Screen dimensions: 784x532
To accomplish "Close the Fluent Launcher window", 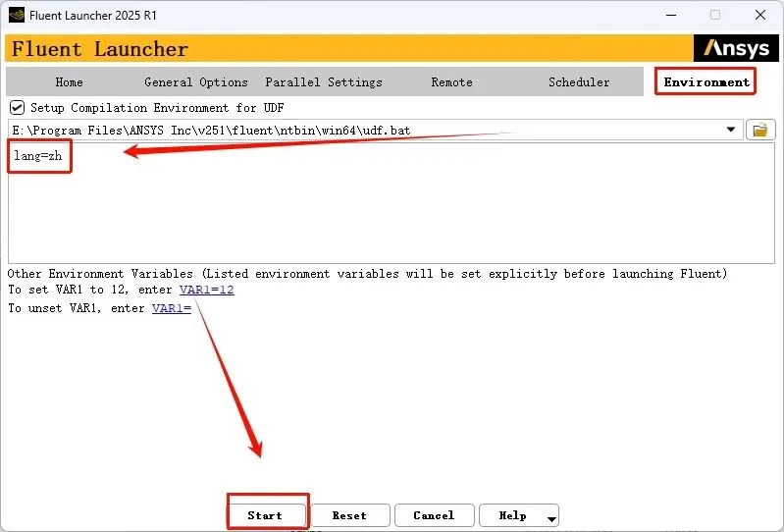I will tap(760, 15).
